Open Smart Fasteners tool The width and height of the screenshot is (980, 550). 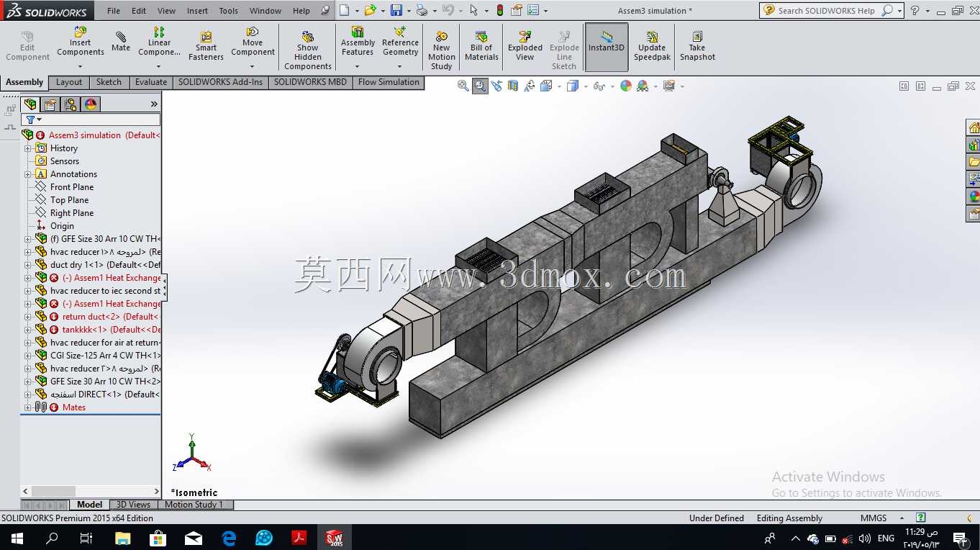[x=206, y=47]
